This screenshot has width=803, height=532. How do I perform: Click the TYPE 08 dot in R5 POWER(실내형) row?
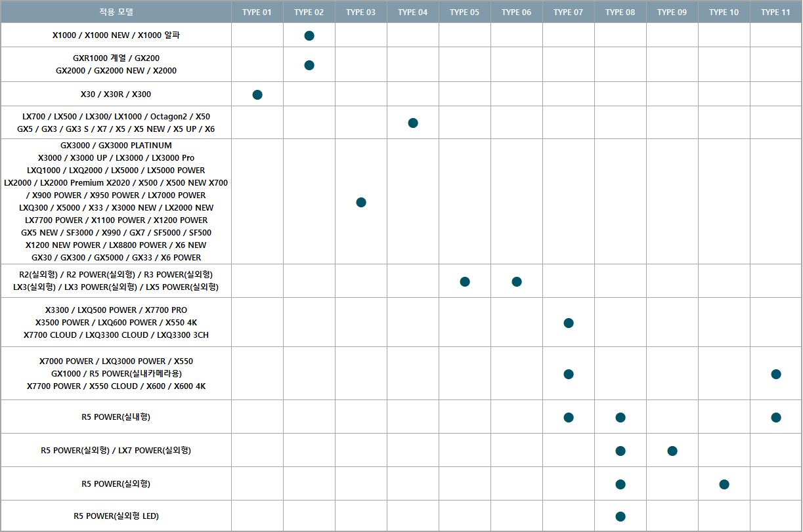tap(620, 417)
